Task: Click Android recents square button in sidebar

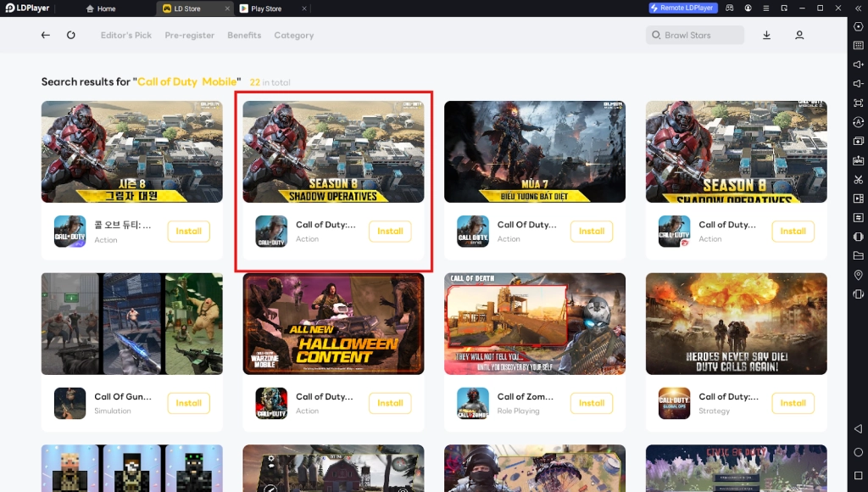Action: 858,475
